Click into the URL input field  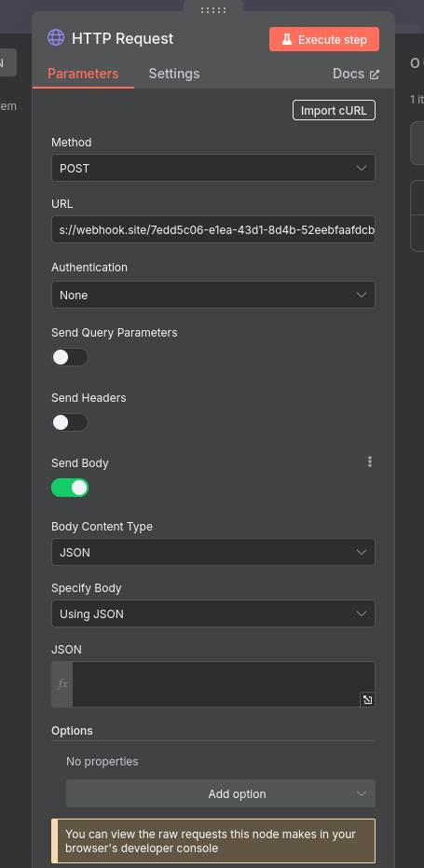pyautogui.click(x=213, y=229)
